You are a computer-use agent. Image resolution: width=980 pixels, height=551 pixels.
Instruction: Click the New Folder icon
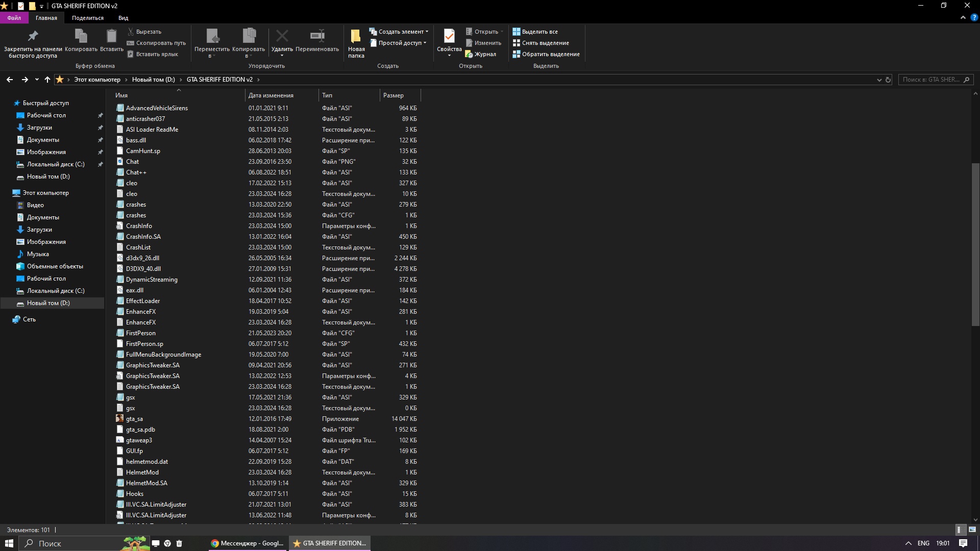(x=356, y=37)
